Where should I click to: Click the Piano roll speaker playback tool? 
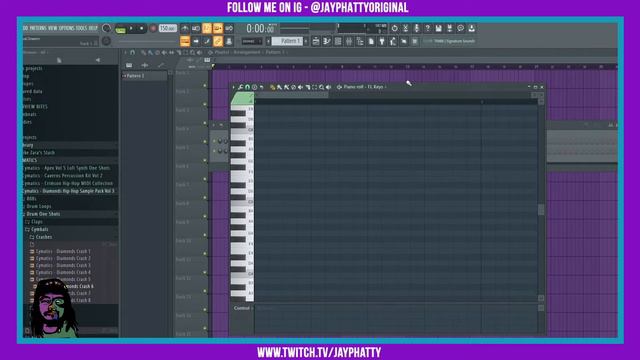click(x=329, y=87)
